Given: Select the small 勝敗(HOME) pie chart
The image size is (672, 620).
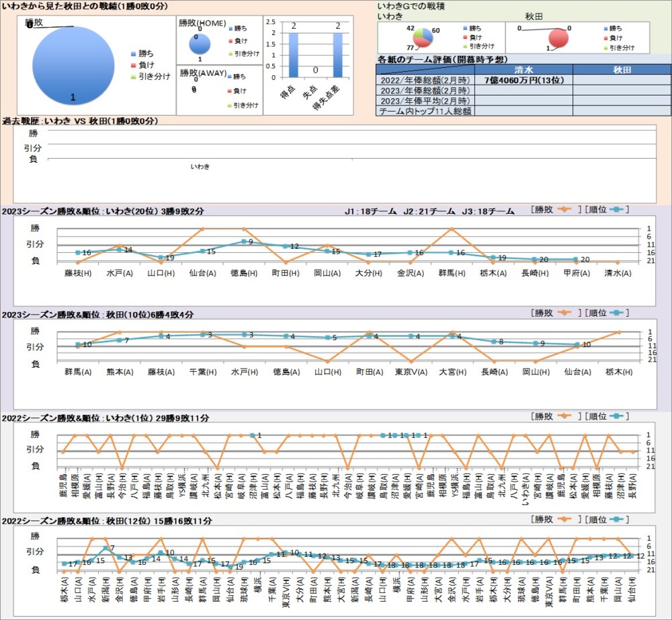Looking at the screenshot, I should [200, 44].
